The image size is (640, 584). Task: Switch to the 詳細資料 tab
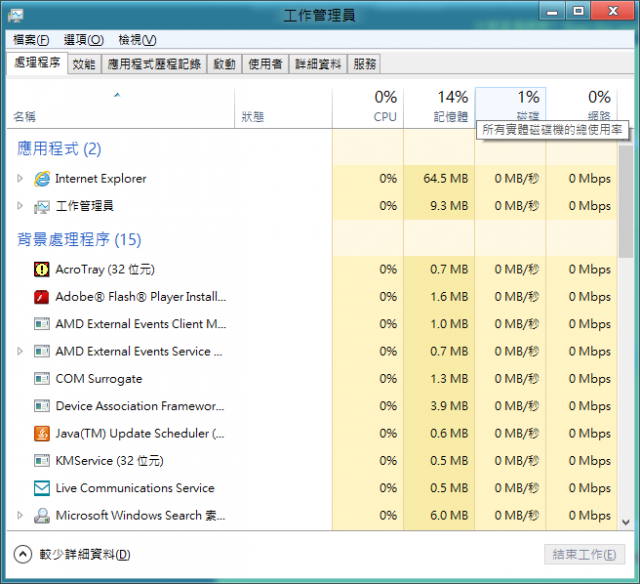pyautogui.click(x=318, y=64)
